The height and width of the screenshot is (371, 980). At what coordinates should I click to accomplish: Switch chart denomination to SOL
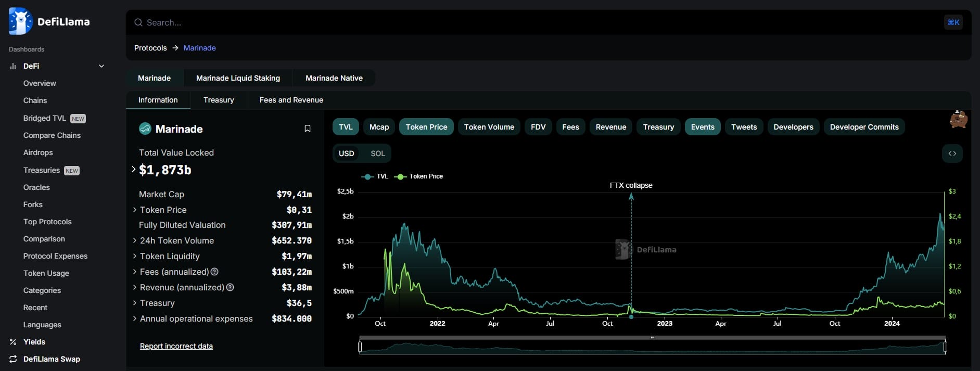tap(377, 153)
